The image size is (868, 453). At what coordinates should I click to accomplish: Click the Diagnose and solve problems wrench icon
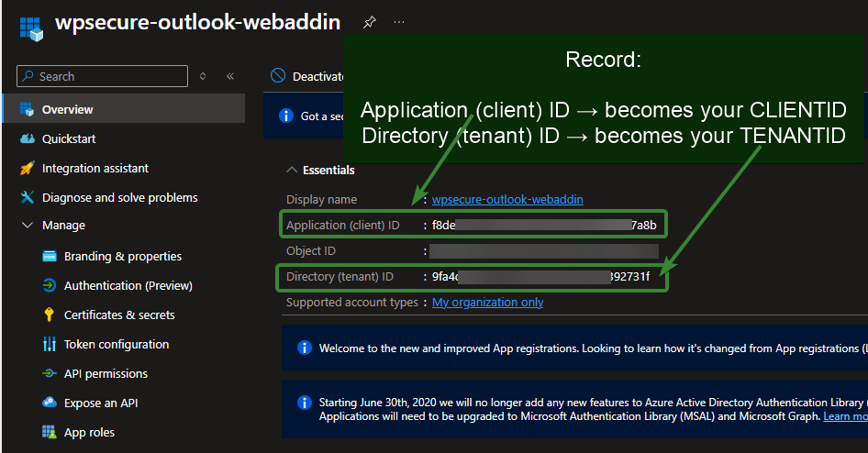pyautogui.click(x=27, y=198)
